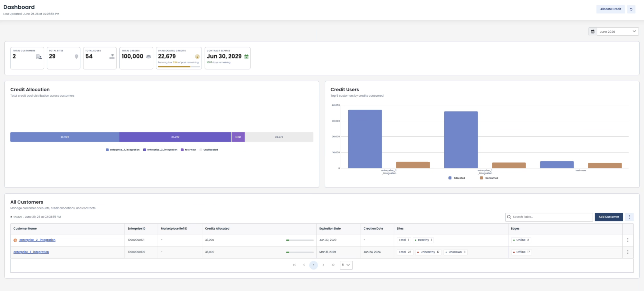
Task: Click the unallocated credits progress bar
Action: click(x=179, y=67)
